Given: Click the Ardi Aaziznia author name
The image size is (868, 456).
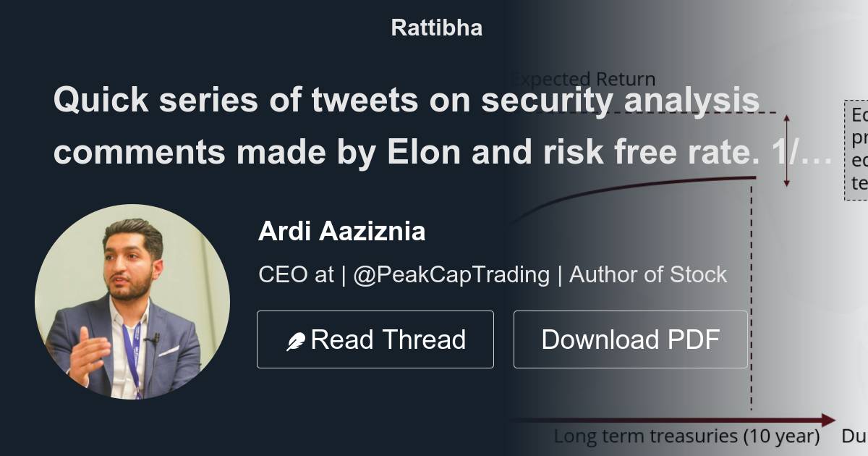Looking at the screenshot, I should click(341, 232).
